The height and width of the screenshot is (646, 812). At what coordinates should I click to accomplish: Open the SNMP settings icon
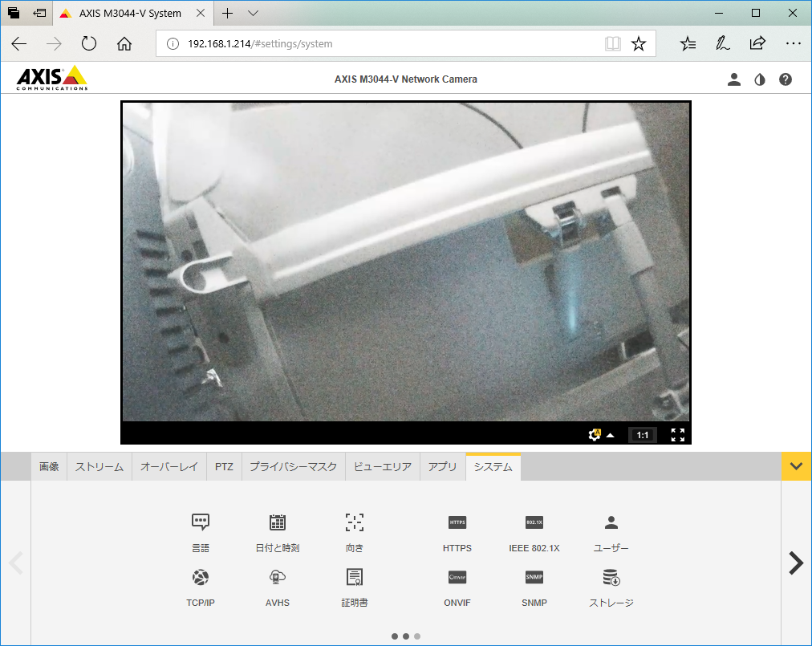(534, 577)
